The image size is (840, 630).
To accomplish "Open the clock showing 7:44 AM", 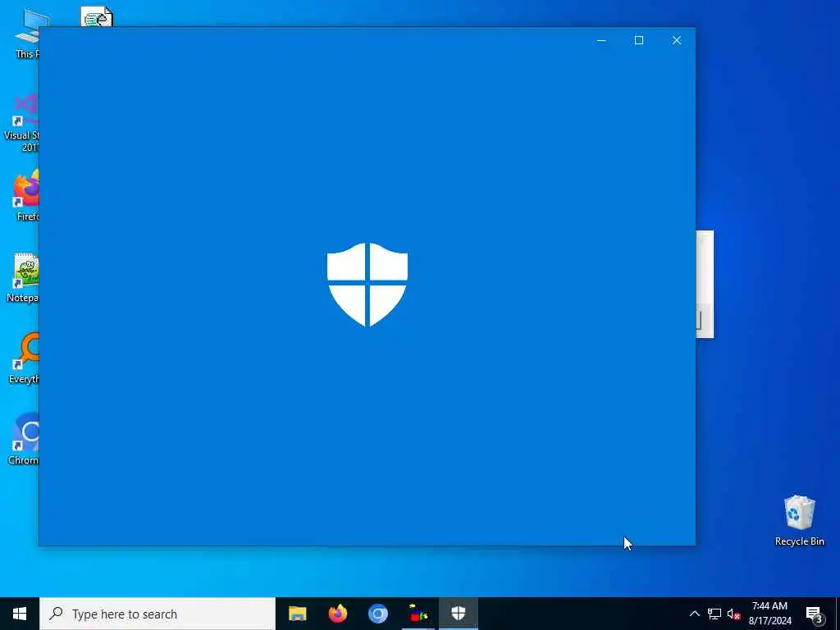I will coord(769,614).
